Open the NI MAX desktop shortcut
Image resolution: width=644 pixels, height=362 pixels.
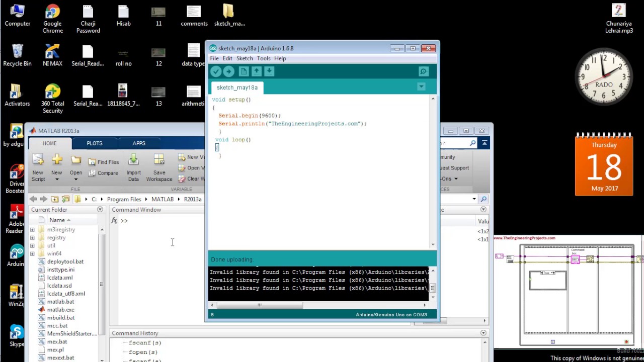(x=52, y=55)
